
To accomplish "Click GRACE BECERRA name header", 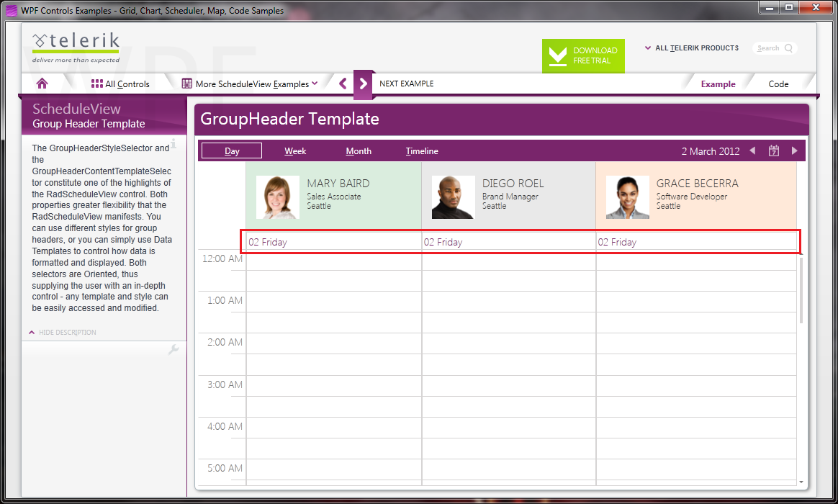I will (698, 184).
